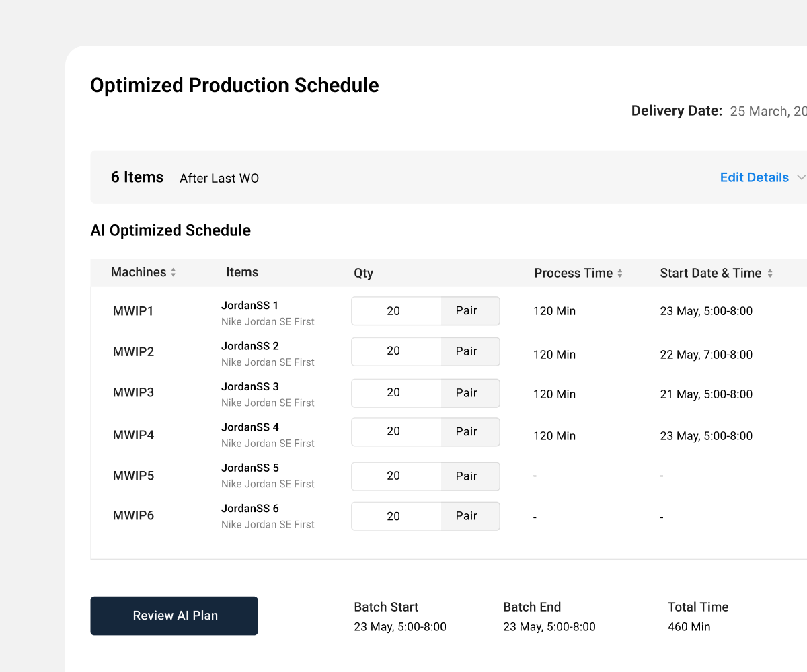Click the Items column header
Image resolution: width=807 pixels, height=672 pixels.
tap(242, 272)
